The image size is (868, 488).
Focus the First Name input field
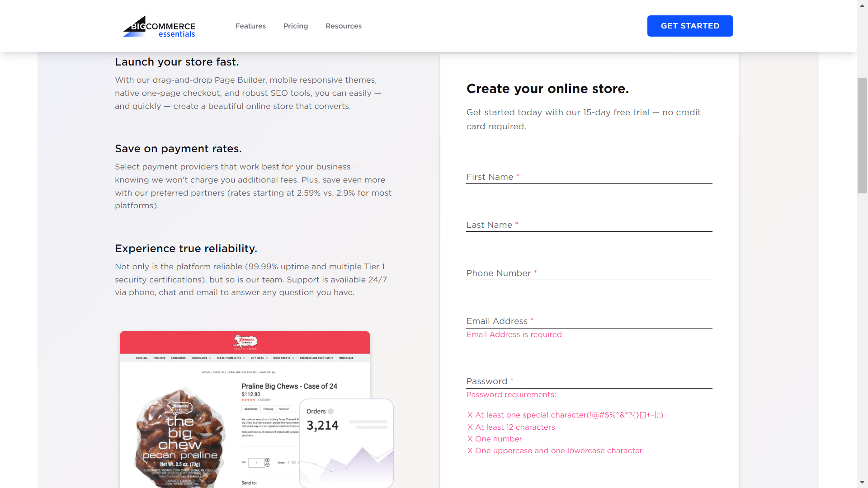(x=589, y=177)
